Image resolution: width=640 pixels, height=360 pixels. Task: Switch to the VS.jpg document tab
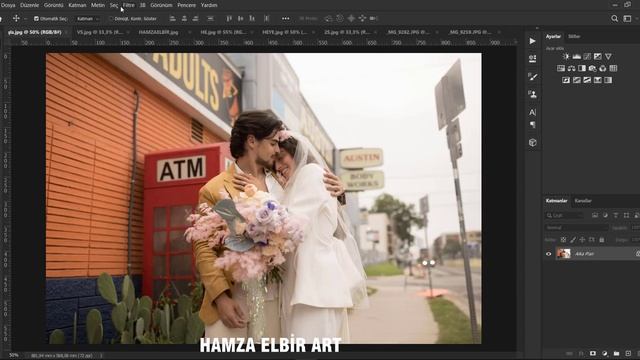tap(100, 32)
